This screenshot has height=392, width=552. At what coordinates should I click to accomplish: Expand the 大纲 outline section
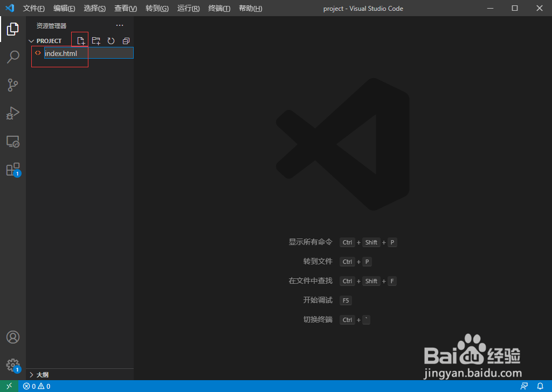(39, 375)
